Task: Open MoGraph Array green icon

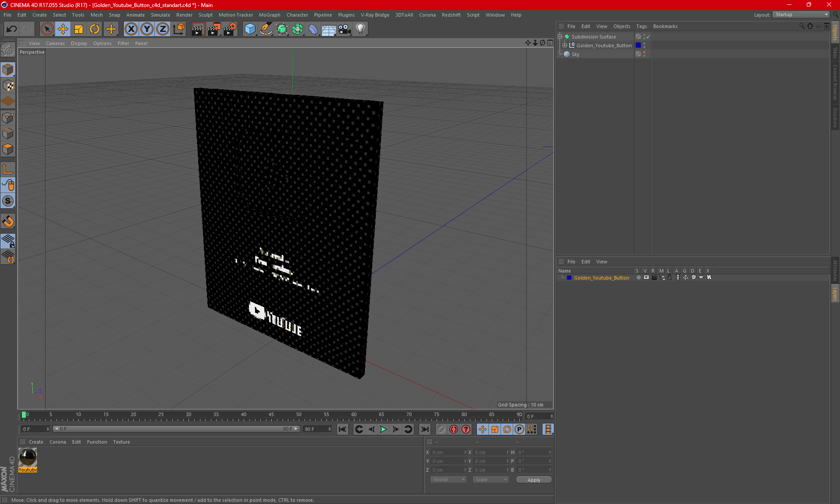Action: (x=297, y=29)
